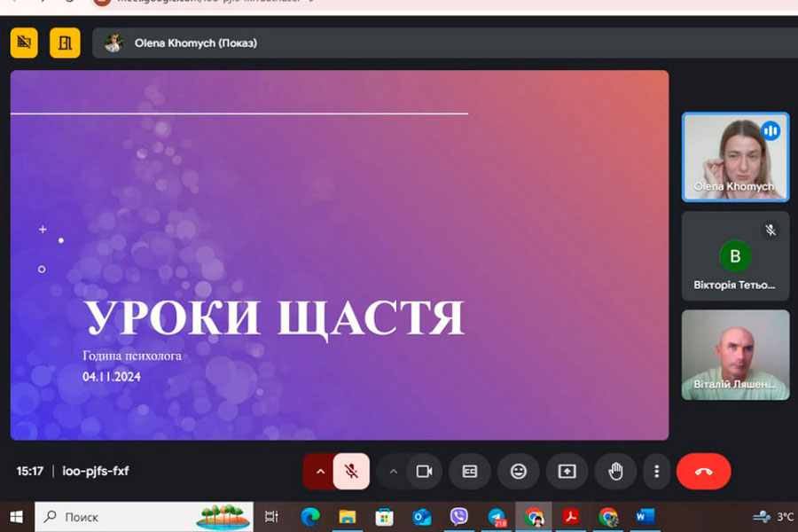Select the Віталій Ляшен... video tile
This screenshot has width=798, height=532.
pos(735,355)
